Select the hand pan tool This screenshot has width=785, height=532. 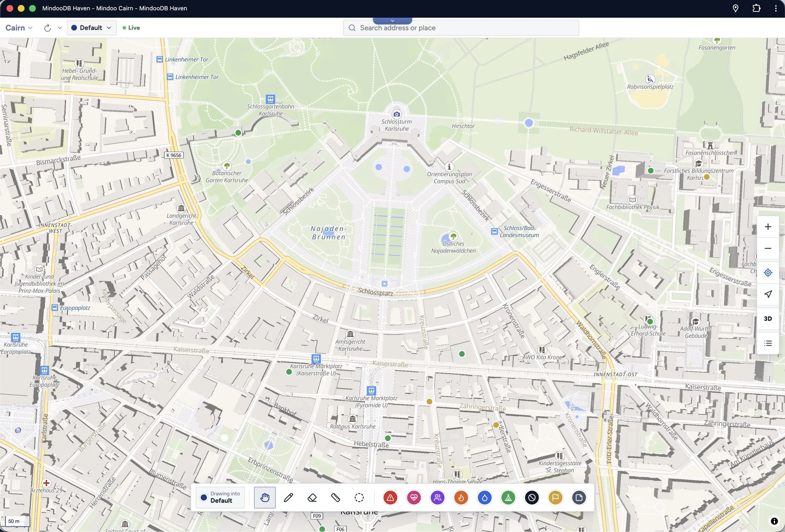point(265,497)
